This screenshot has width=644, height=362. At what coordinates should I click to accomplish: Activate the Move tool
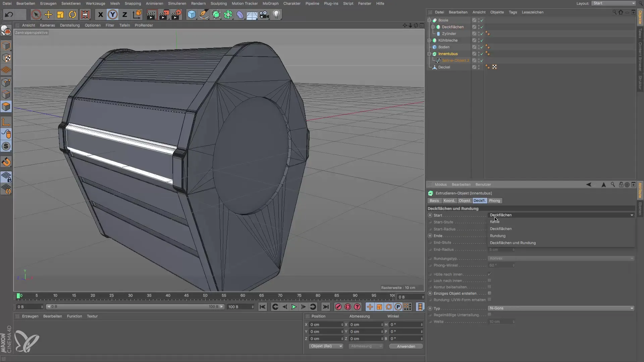(x=48, y=14)
